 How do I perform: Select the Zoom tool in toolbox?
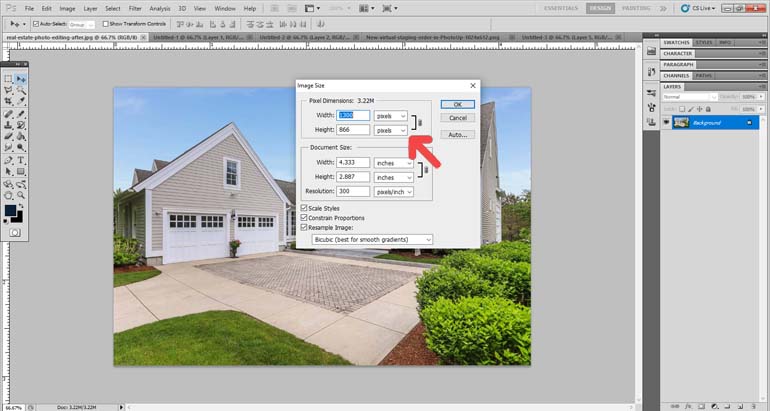coord(21,195)
